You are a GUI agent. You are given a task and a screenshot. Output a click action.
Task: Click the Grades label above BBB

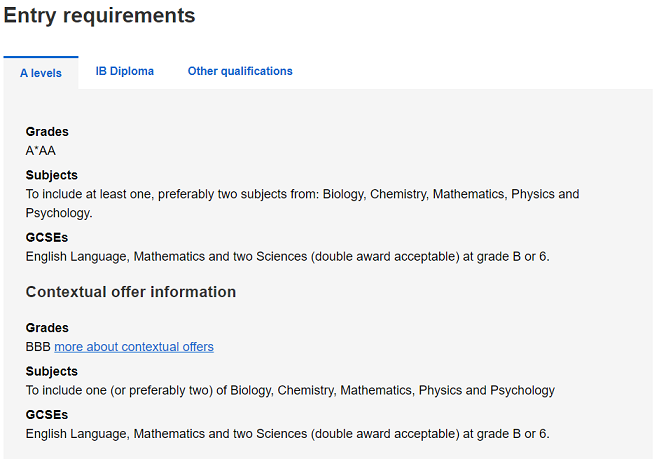tap(47, 328)
